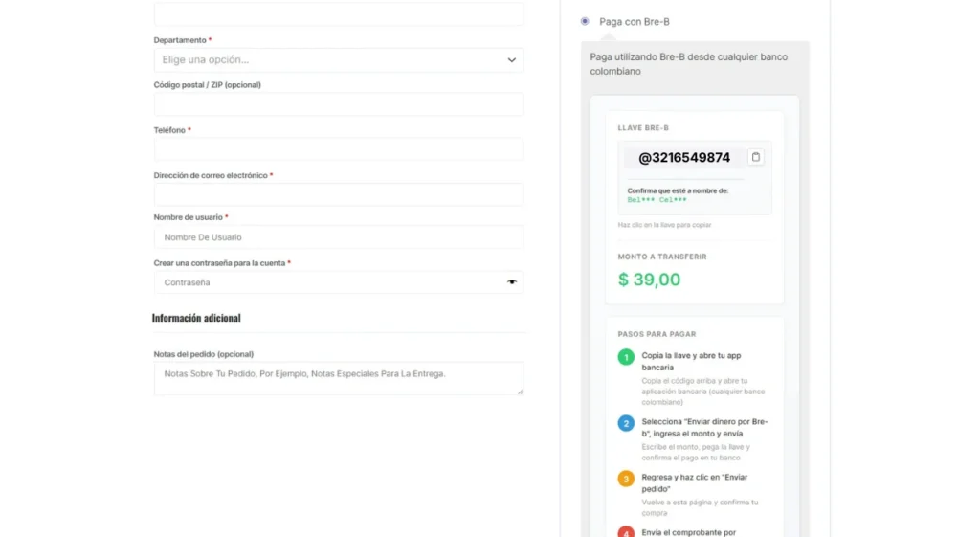Click step text 'Regresa y haz clic en "Enviar pedido"'
Viewport: 980px width, 537px height.
click(695, 482)
